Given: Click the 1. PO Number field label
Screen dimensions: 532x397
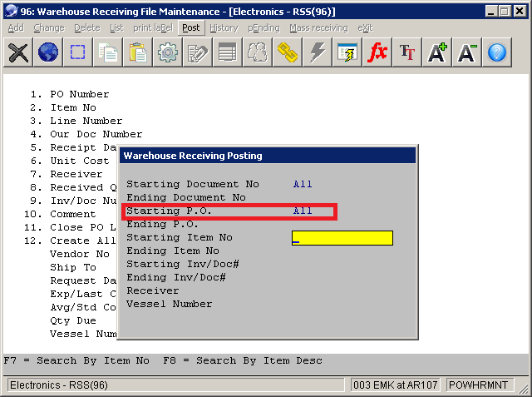Looking at the screenshot, I should coord(70,94).
